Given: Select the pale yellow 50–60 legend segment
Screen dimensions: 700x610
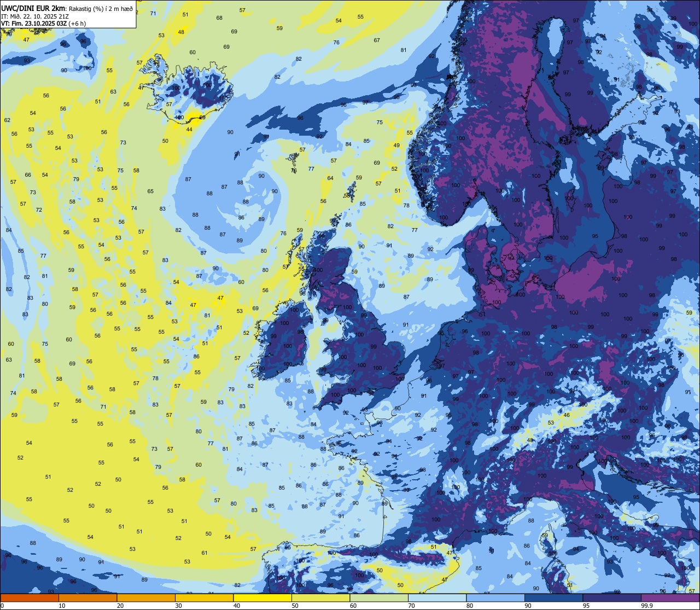Looking at the screenshot, I should 320,597.
